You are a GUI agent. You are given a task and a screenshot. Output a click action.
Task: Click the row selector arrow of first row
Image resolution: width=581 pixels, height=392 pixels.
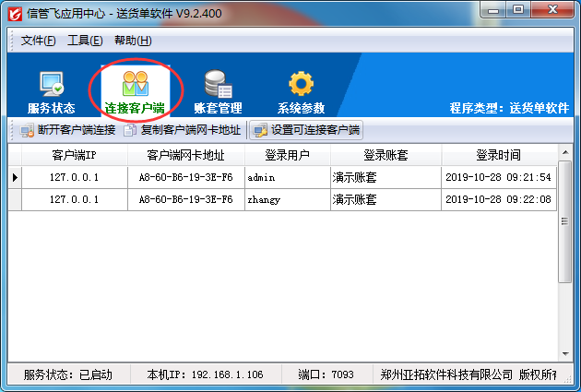coord(15,177)
